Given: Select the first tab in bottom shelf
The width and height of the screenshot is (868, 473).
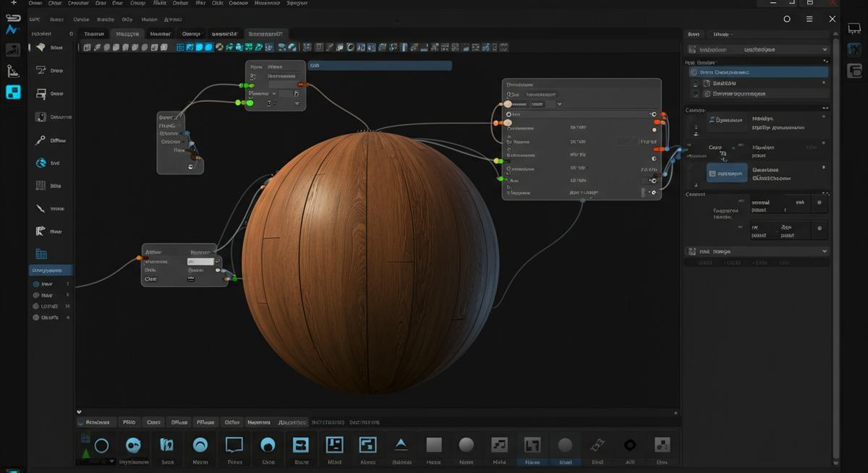Looking at the screenshot, I should click(x=97, y=422).
